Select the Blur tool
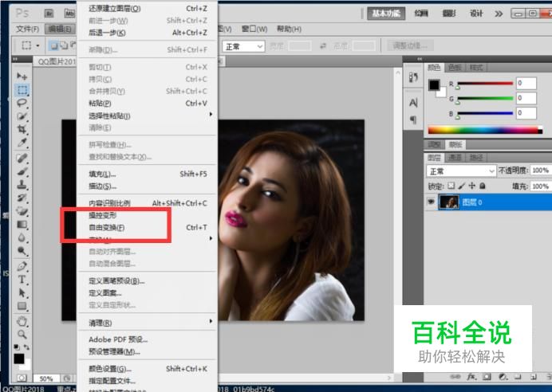 [22, 237]
